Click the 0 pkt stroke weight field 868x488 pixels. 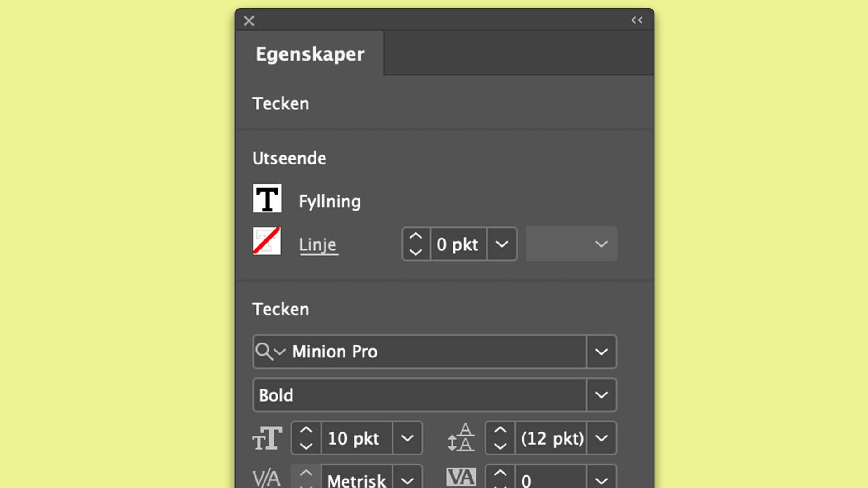[x=458, y=244]
